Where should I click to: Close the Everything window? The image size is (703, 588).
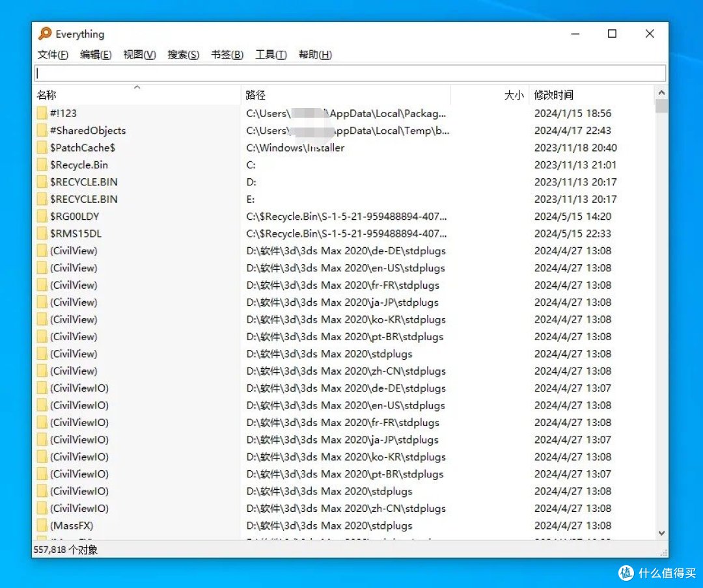pyautogui.click(x=650, y=34)
